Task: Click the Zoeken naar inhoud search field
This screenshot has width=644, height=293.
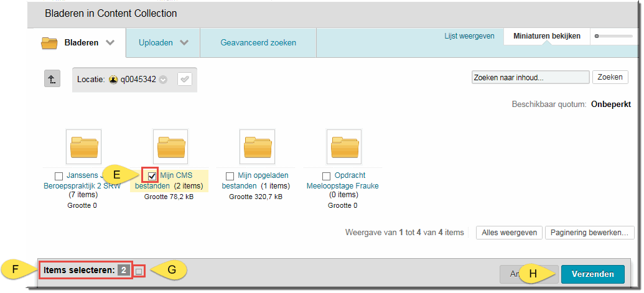Action: 531,77
